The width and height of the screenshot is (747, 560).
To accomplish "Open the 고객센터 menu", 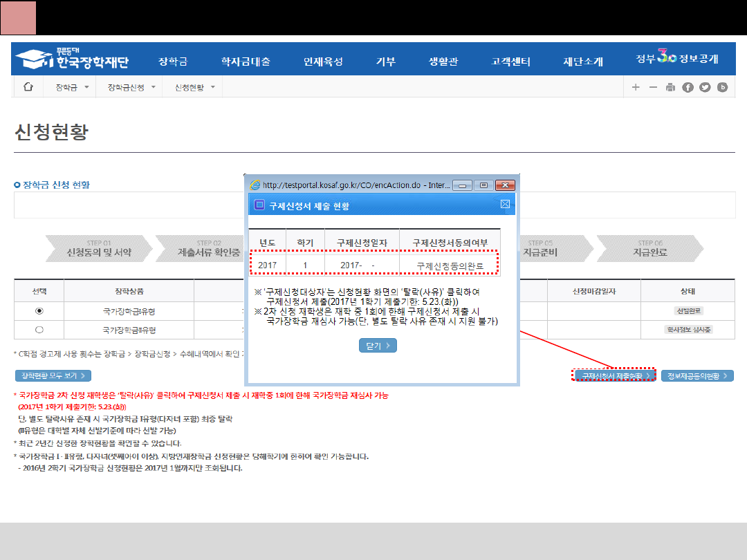I will coord(510,62).
